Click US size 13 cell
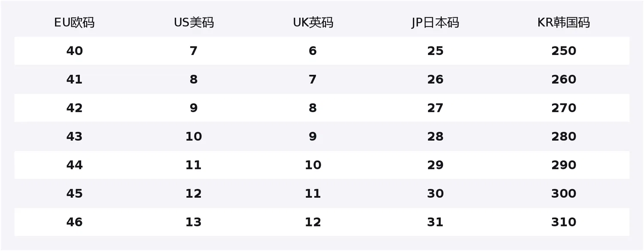The width and height of the screenshot is (644, 251). (x=194, y=222)
